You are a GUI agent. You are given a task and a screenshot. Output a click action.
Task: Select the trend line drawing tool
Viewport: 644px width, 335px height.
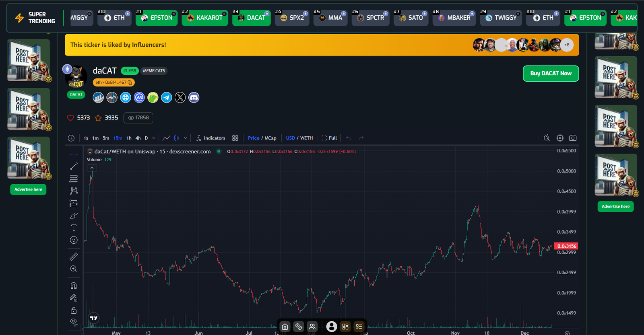click(x=74, y=166)
